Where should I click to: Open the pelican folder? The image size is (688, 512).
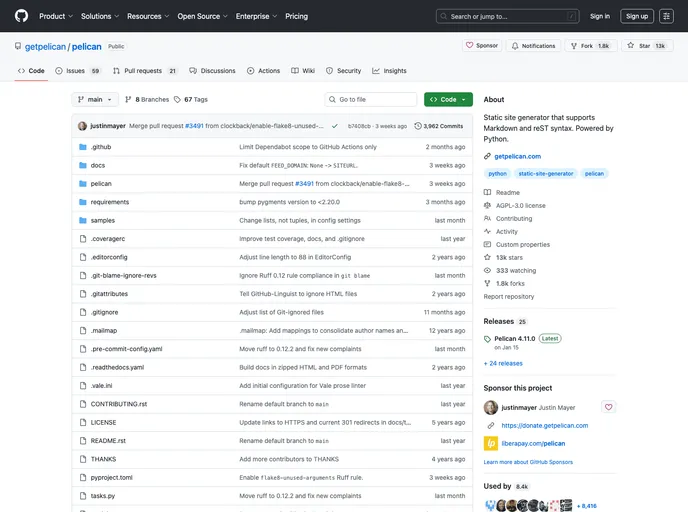point(101,184)
